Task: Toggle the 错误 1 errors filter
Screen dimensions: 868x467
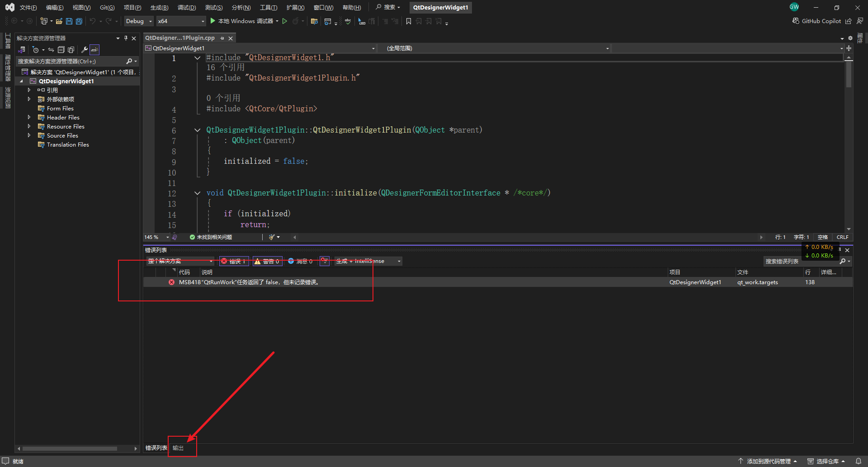Action: click(x=234, y=261)
